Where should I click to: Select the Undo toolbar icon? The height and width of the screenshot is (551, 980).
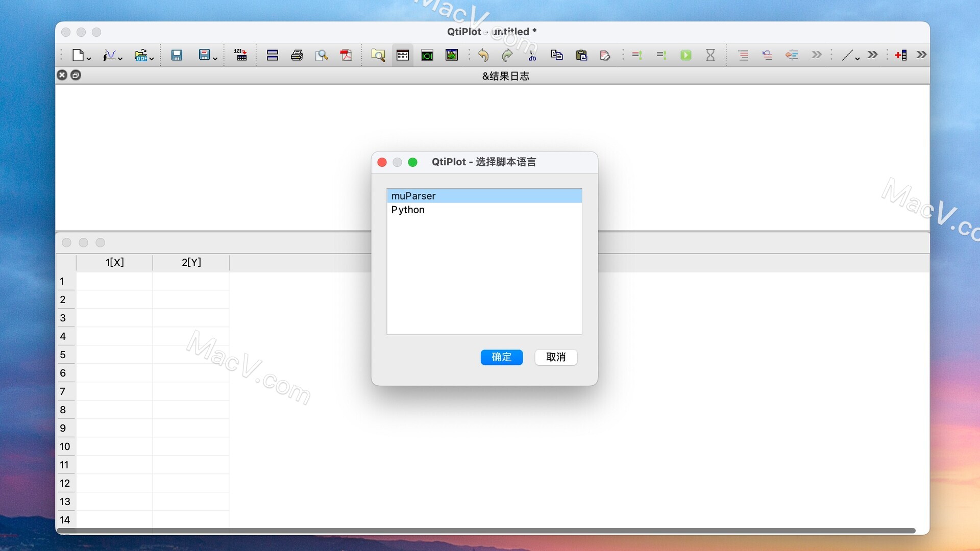(483, 55)
